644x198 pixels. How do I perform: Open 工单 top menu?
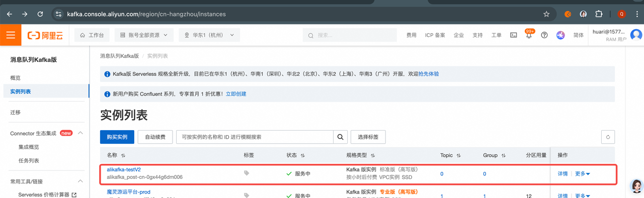click(496, 35)
